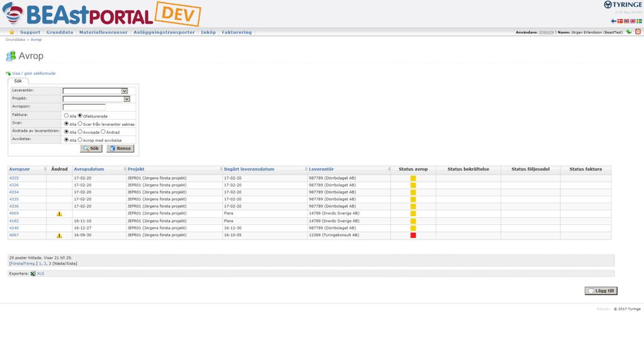Sort by the Leverantör column header

pos(321,169)
